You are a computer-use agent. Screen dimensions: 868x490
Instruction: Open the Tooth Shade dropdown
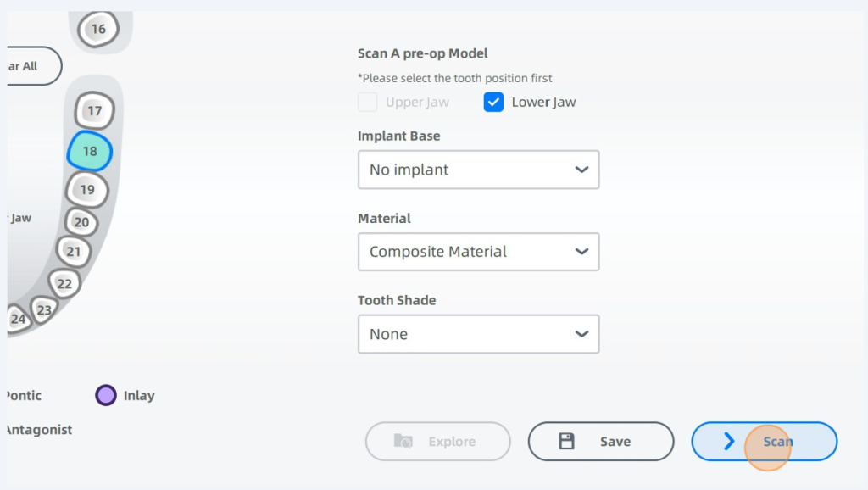click(478, 334)
